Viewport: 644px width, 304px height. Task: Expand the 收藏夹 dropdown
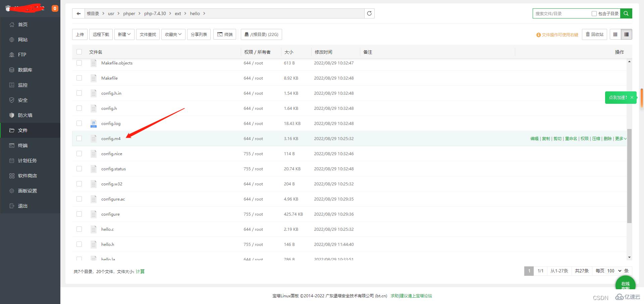[173, 34]
